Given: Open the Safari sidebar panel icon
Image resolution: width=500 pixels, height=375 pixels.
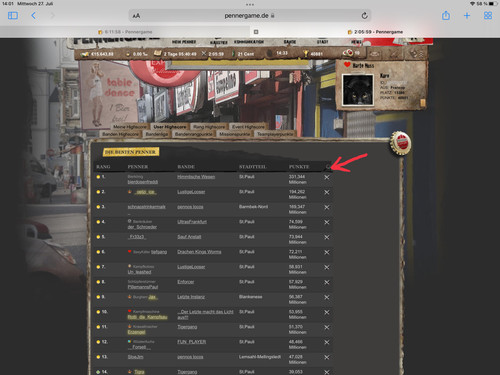Looking at the screenshot, I should (13, 16).
